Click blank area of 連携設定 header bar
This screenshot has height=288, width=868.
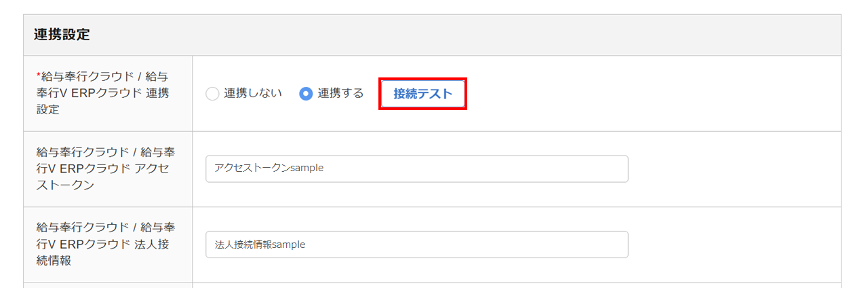click(475, 35)
